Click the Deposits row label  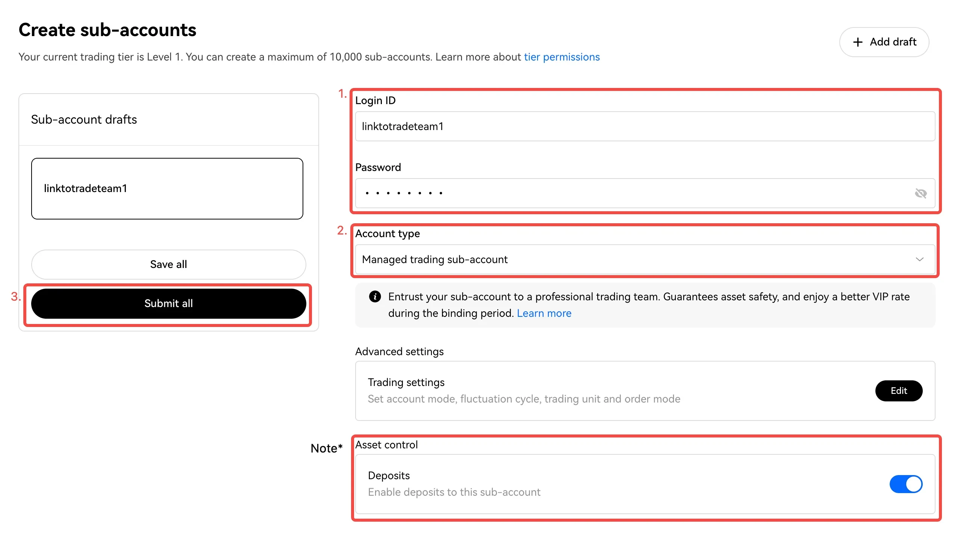[x=389, y=476]
